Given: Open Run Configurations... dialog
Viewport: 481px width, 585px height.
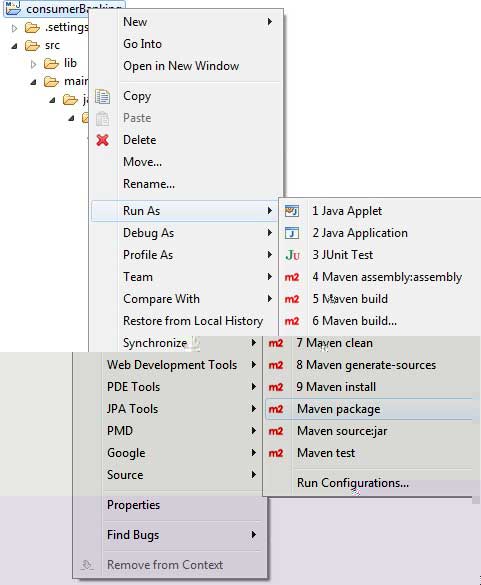Looking at the screenshot, I should pyautogui.click(x=353, y=483).
